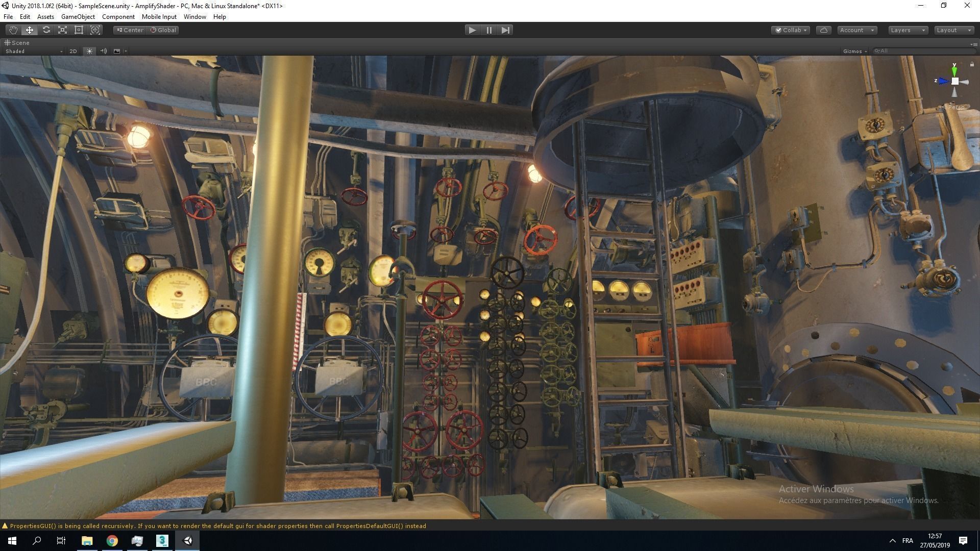Open Chrome from the taskbar
980x551 pixels.
point(112,541)
